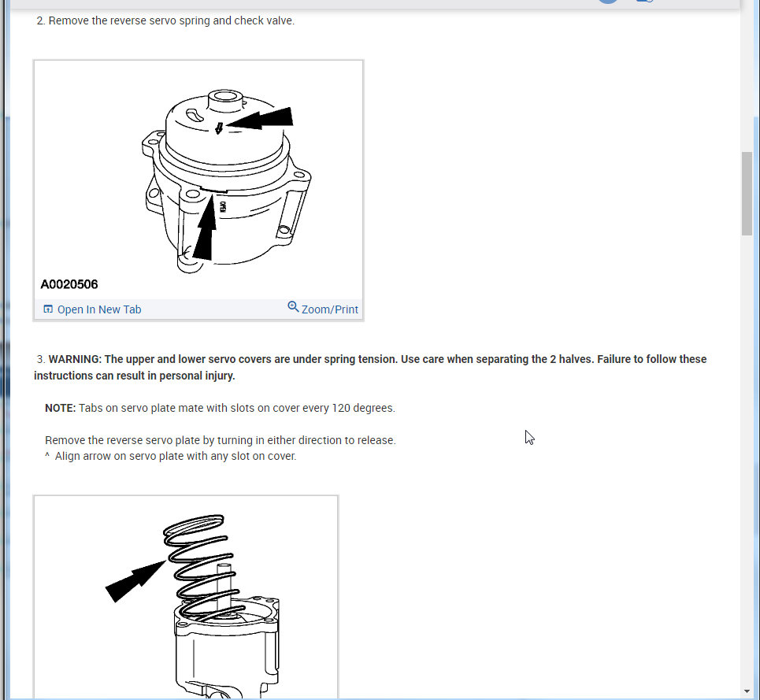This screenshot has width=760, height=700.
Task: Click the servo cover diagram A0020506
Action: pos(198,180)
